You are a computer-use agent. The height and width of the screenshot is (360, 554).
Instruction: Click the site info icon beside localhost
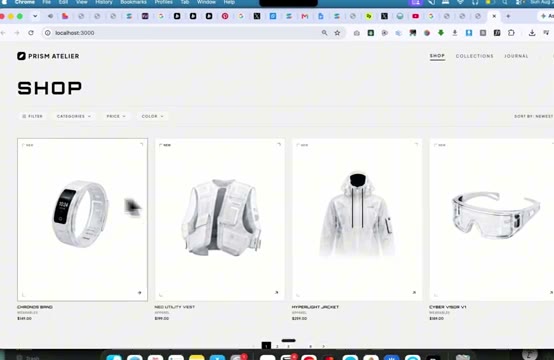tap(47, 33)
